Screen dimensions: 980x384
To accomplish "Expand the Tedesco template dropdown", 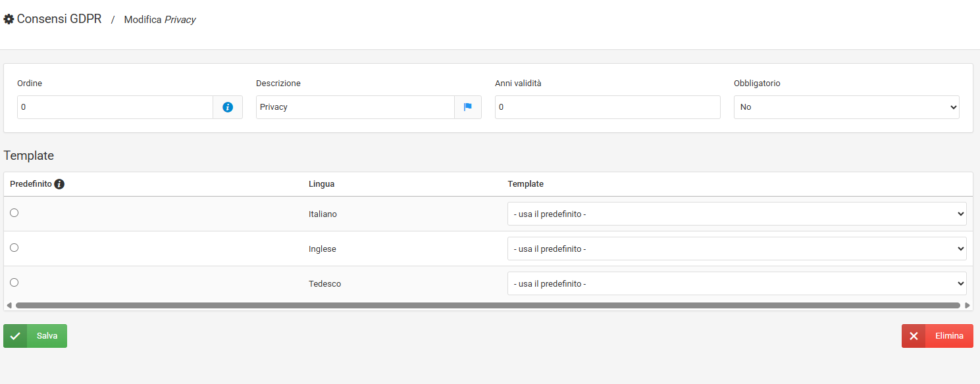I will pos(736,283).
